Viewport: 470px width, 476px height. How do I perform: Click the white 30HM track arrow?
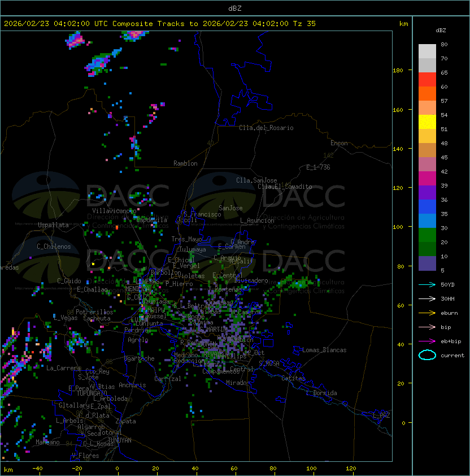pos(427,298)
